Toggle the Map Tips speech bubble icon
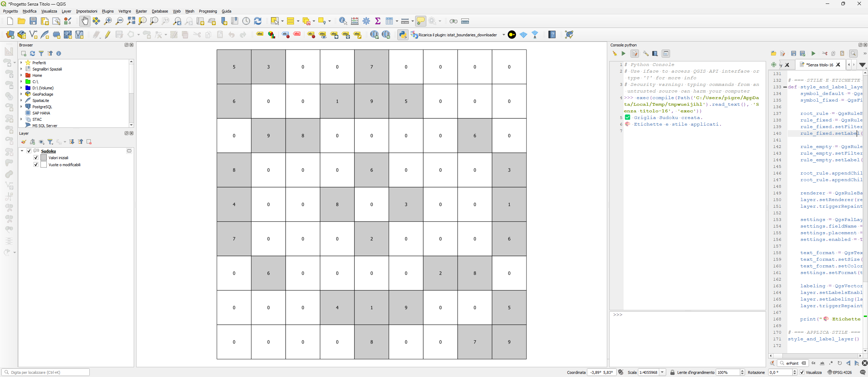This screenshot has width=868, height=377. pos(421,21)
